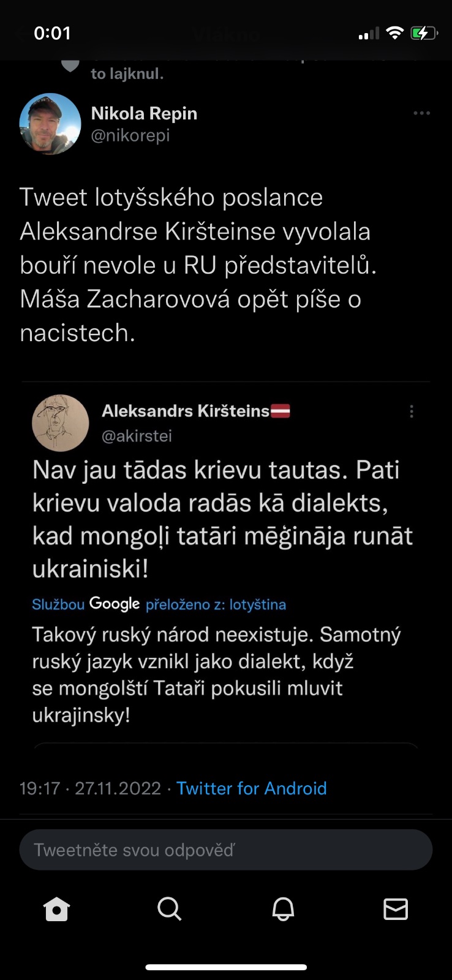452x980 pixels.
Task: Open the Home tab icon
Action: pos(57,910)
